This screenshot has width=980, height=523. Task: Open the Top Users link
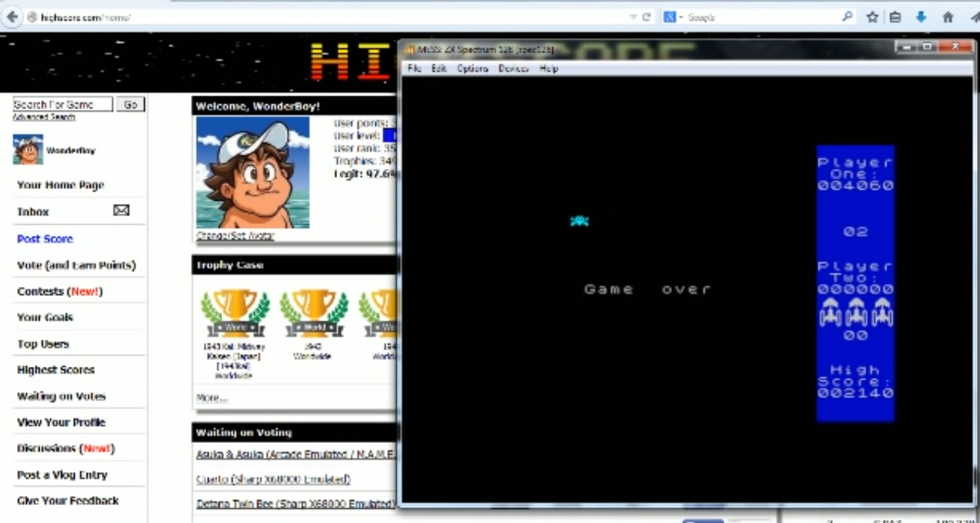click(43, 344)
